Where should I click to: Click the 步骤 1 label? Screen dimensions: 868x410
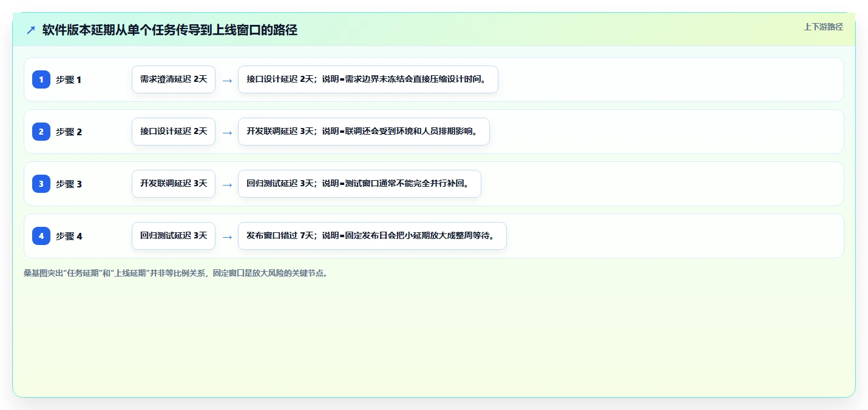click(69, 80)
